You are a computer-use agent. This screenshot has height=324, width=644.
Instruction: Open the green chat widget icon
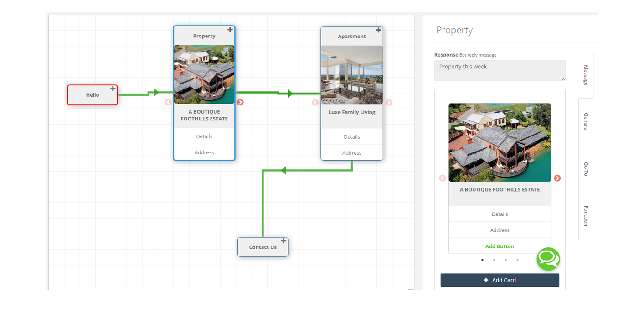(548, 259)
